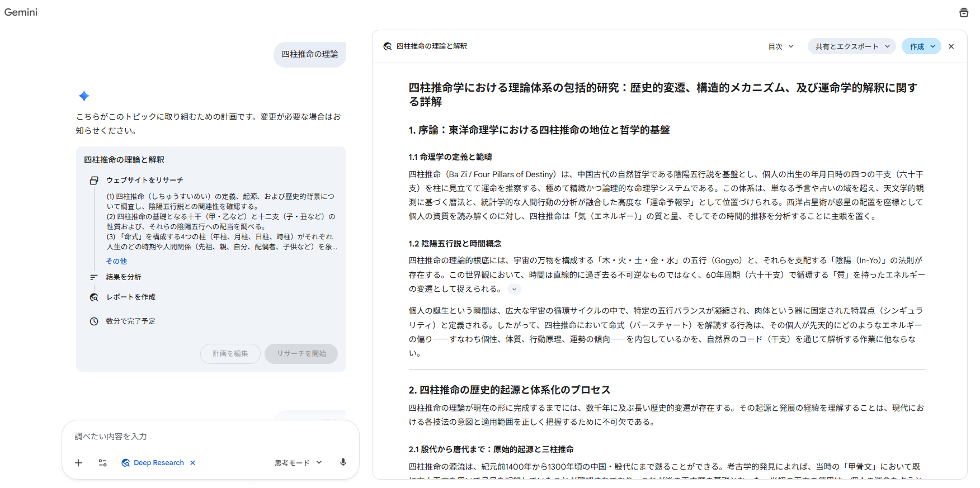Open the 目次 dropdown
Viewport: 980px width, 488px height.
tap(781, 46)
